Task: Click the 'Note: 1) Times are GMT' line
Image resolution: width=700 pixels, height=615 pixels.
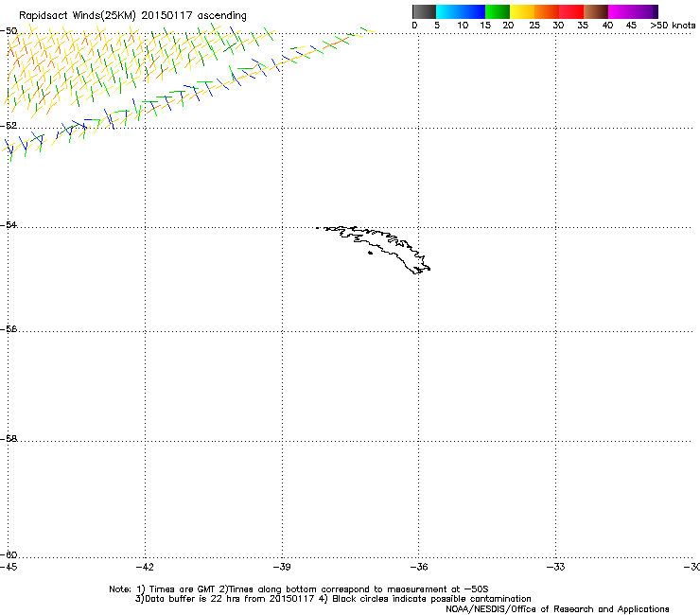Action: point(299,589)
